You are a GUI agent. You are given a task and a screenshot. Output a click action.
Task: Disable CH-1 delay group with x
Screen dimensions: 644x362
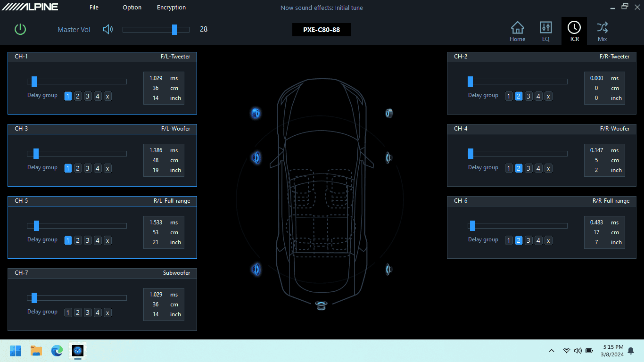(107, 96)
